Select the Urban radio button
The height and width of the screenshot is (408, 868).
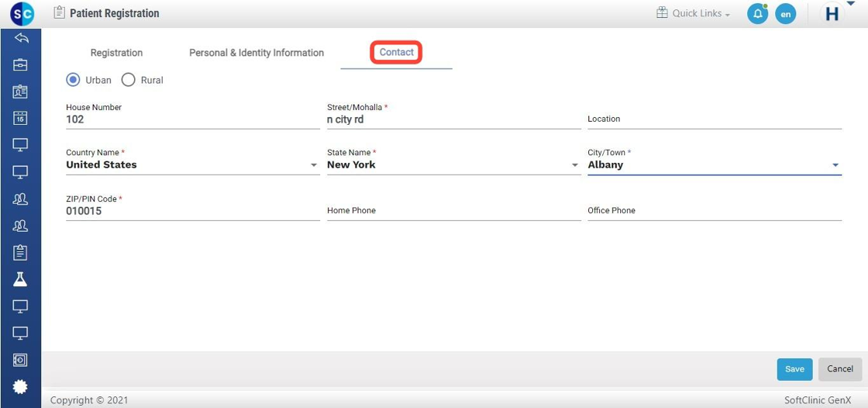point(73,80)
